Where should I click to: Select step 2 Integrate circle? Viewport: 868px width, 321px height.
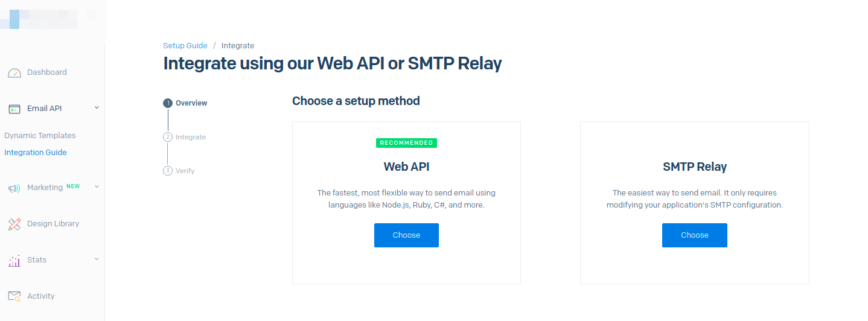168,137
